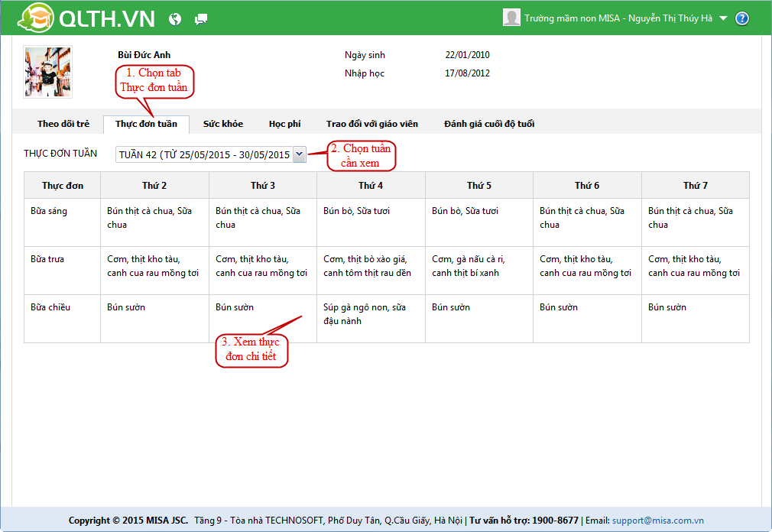
Task: Select the Bữa sáng row label
Action: pyautogui.click(x=49, y=211)
